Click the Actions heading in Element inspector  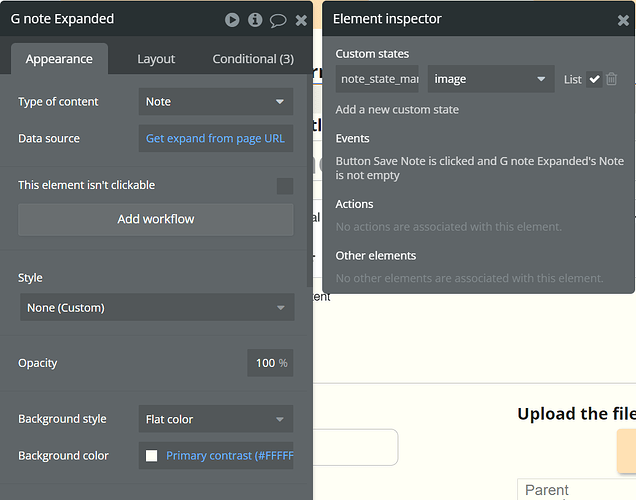coord(354,204)
